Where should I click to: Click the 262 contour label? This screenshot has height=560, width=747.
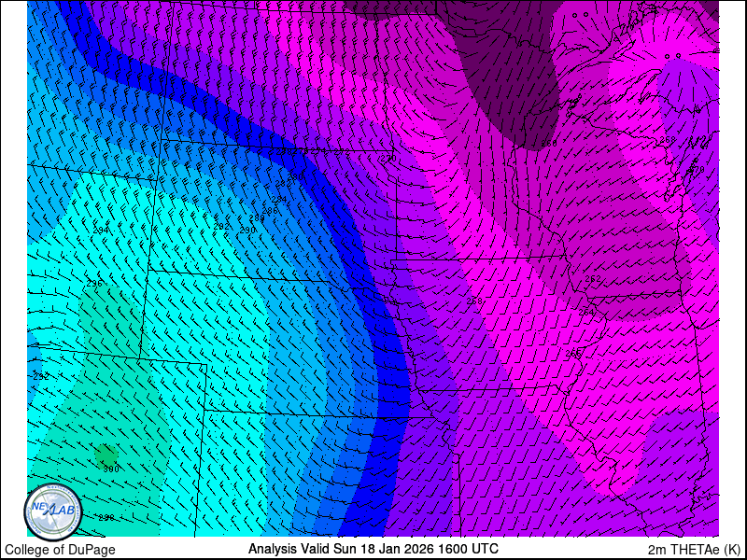pos(593,278)
